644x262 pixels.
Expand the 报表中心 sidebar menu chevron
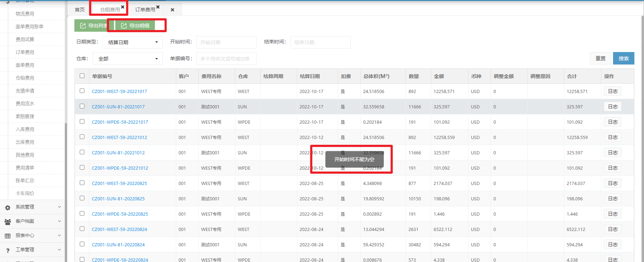tap(59, 235)
